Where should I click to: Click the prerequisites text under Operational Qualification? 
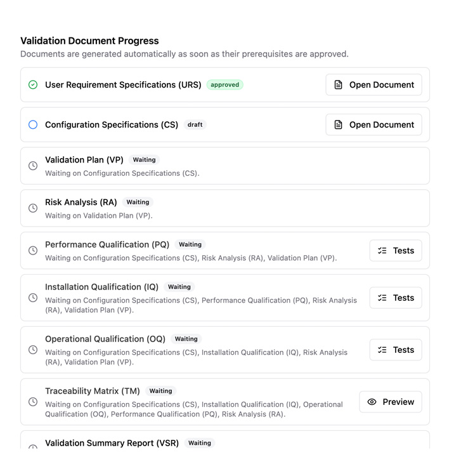coord(197,357)
